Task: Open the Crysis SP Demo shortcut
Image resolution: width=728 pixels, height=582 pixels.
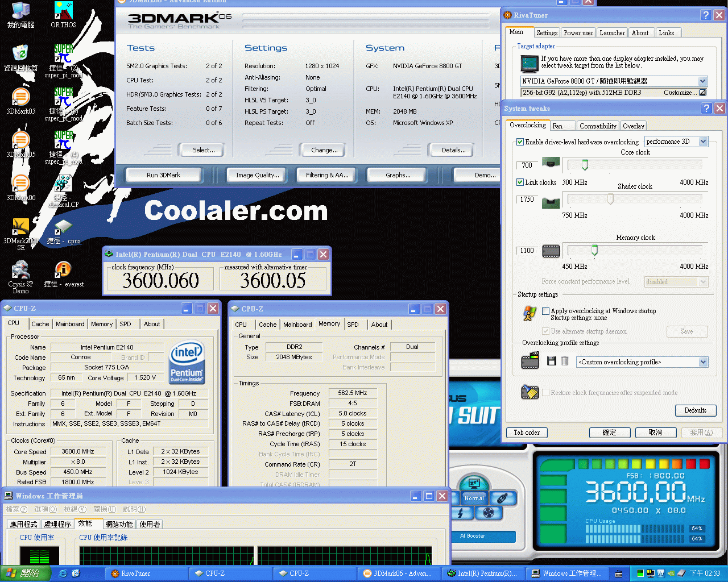Action: tap(20, 277)
